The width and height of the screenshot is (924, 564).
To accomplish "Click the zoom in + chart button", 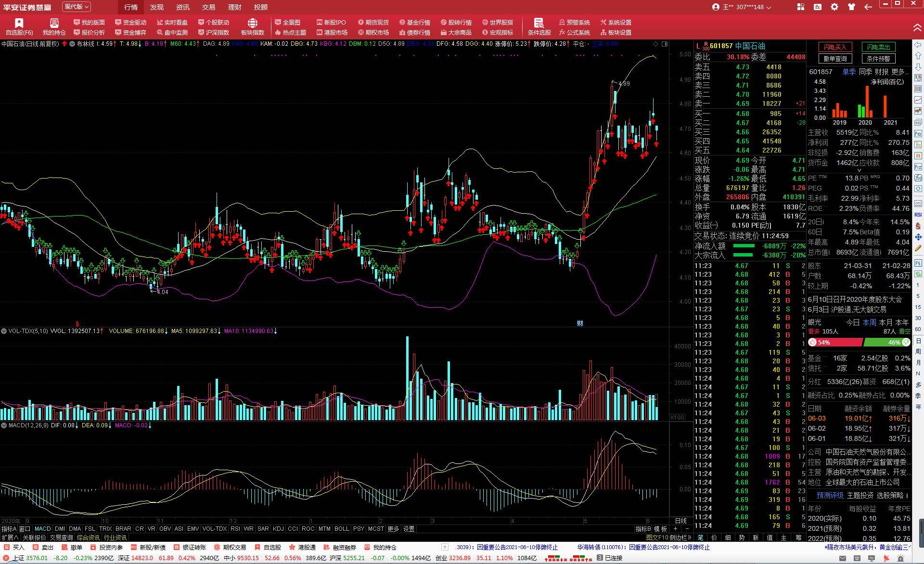I will (675, 528).
